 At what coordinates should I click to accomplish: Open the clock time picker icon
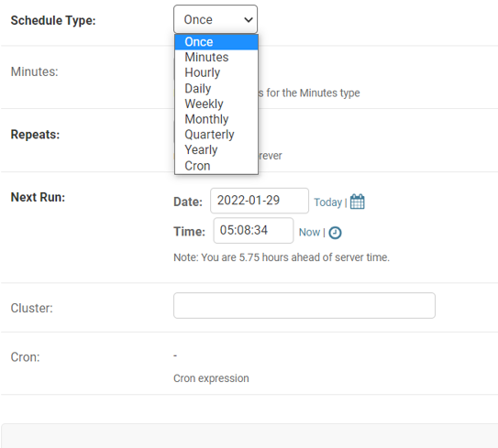[x=335, y=233]
